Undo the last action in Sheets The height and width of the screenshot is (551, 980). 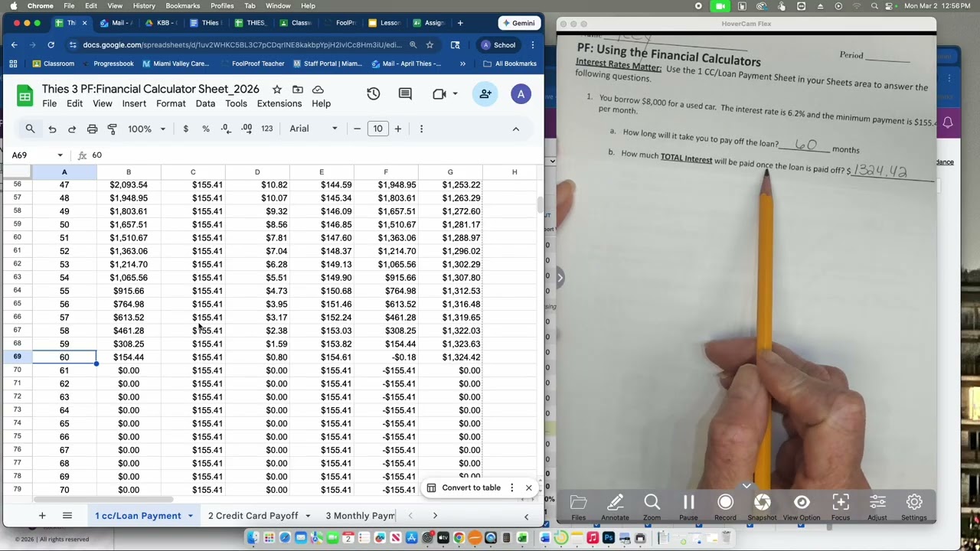click(x=52, y=129)
